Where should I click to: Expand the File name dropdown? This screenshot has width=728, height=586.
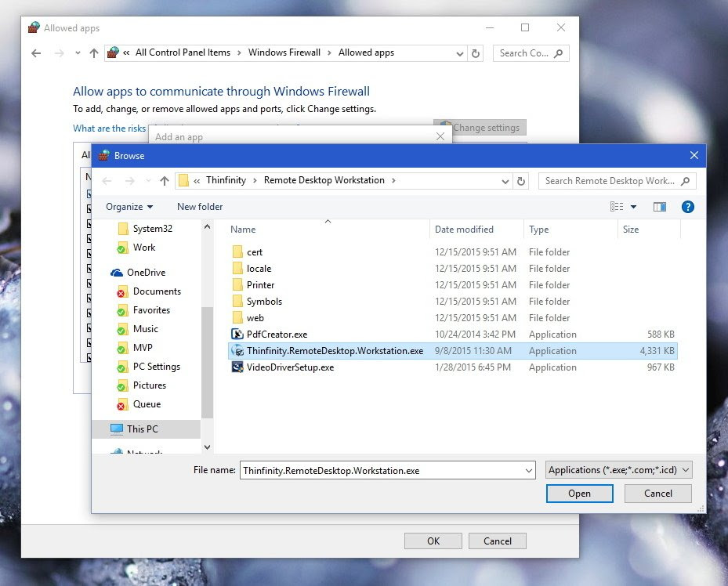pos(528,471)
